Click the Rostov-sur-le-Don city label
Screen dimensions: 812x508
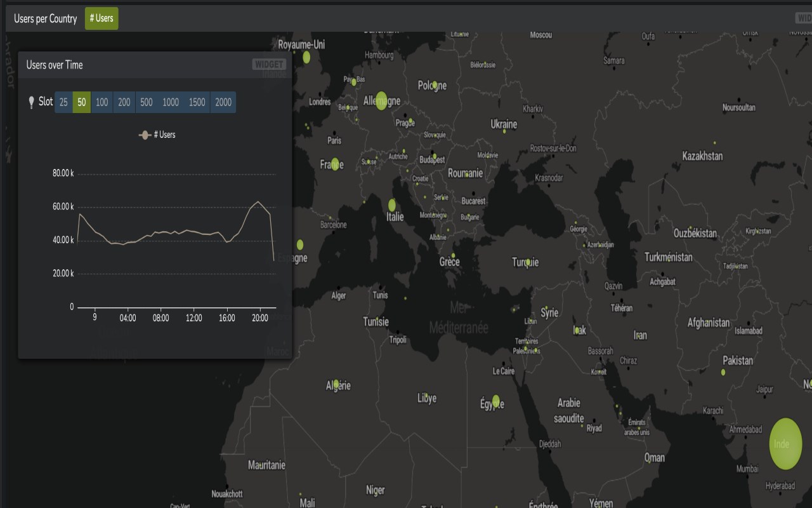coord(553,149)
